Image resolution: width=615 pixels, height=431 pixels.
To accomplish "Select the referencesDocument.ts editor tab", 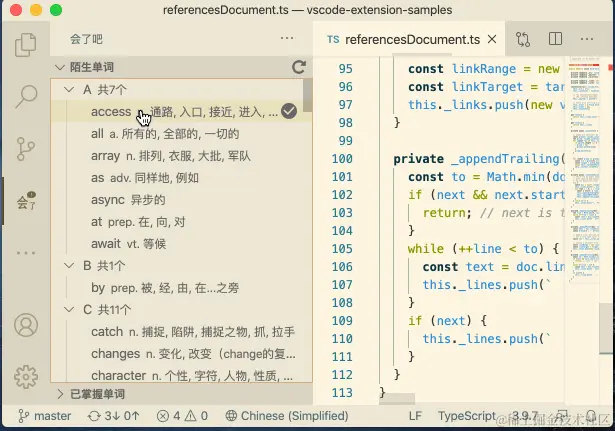I will (x=409, y=39).
